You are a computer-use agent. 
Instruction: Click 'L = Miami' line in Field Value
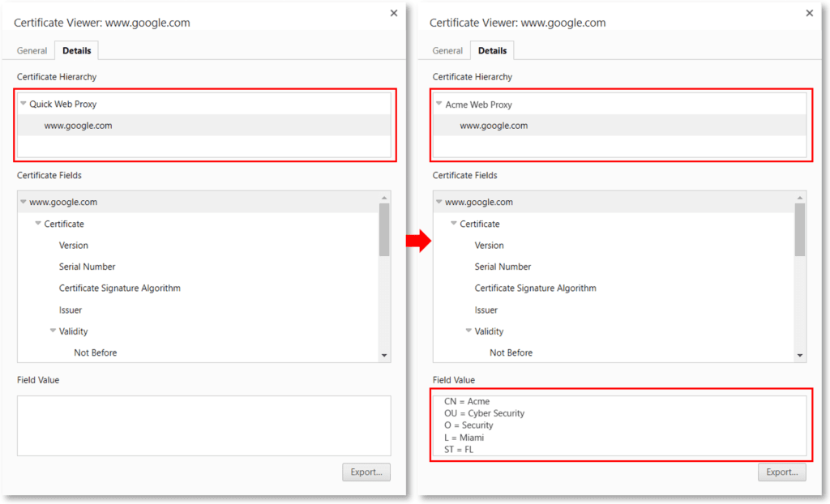pyautogui.click(x=464, y=438)
